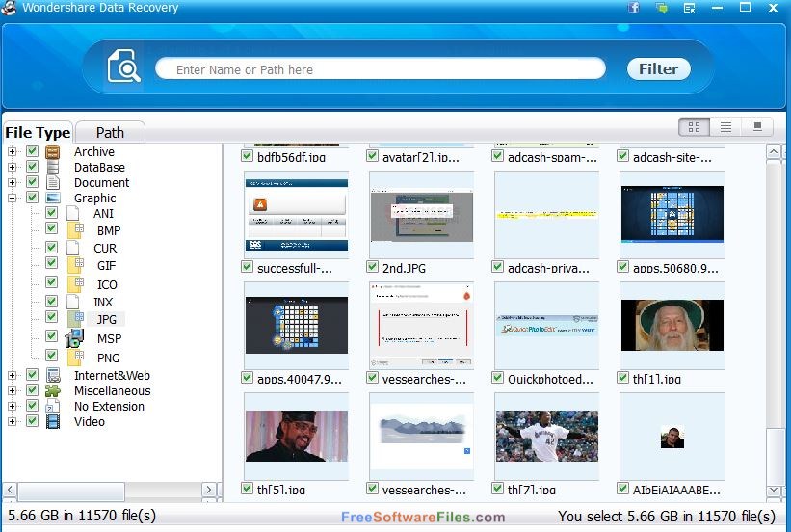
Task: Uncheck the Document checkbox
Action: click(33, 181)
